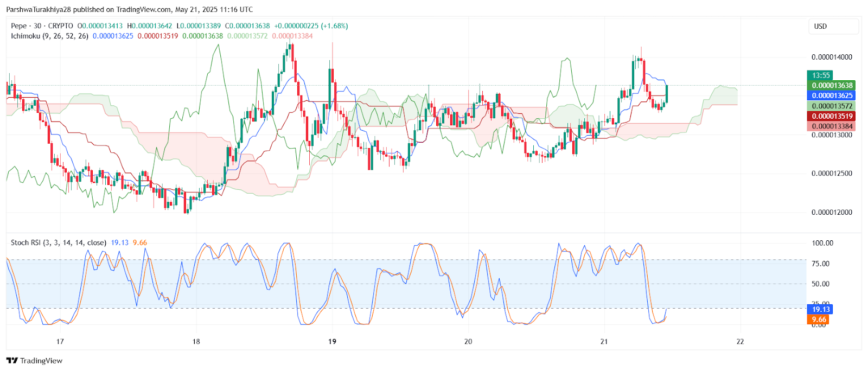Click the TradingView wordmark link at bottom

click(x=41, y=361)
